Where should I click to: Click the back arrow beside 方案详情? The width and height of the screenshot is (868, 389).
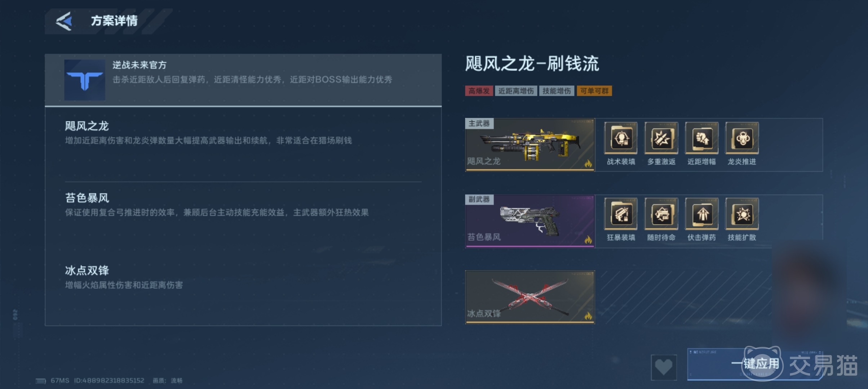coord(64,21)
